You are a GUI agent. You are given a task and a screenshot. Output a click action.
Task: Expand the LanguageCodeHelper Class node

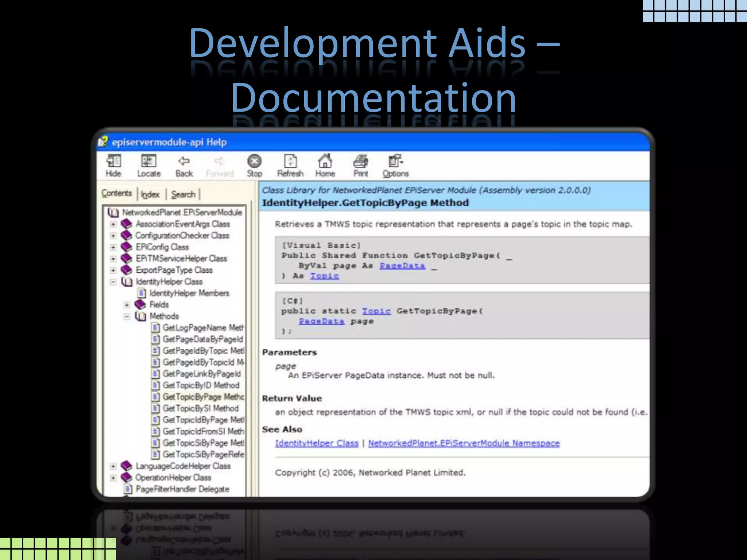coord(113,466)
